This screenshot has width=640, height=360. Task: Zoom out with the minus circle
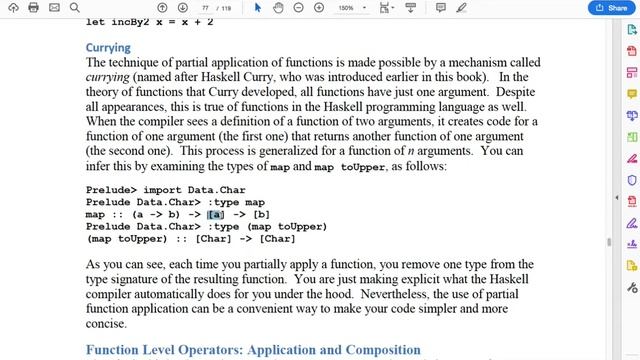coord(298,8)
